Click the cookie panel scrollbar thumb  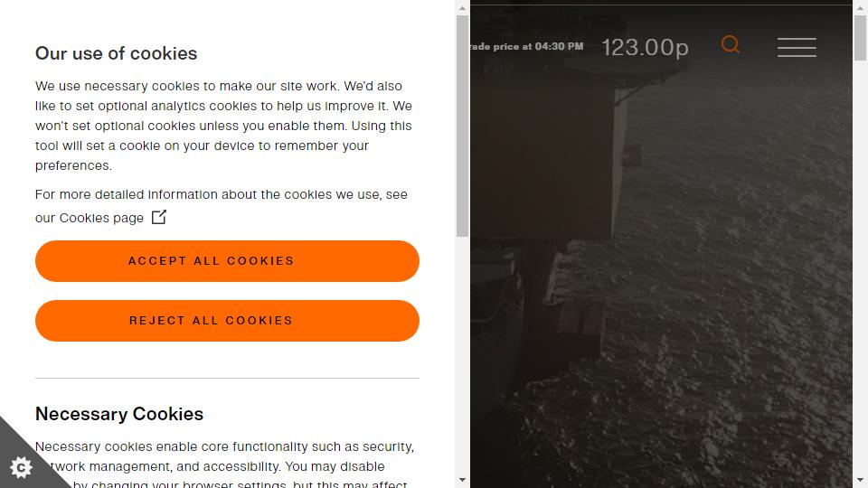tap(462, 127)
